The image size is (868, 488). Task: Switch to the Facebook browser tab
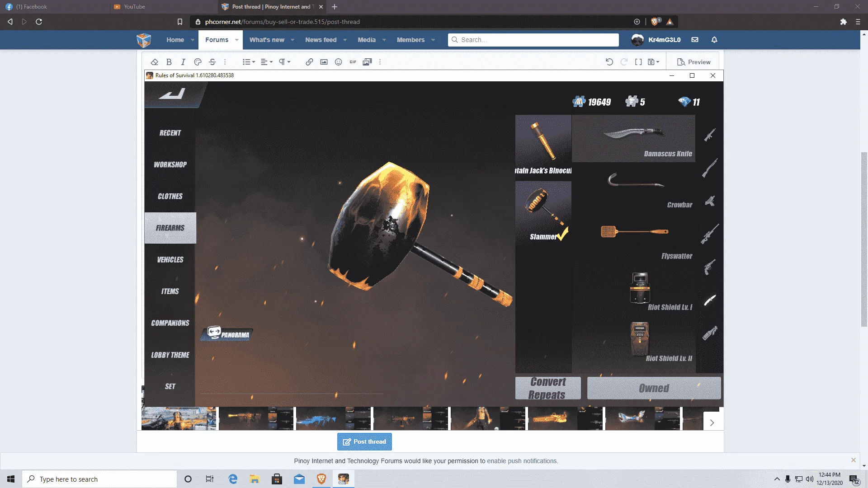point(54,7)
